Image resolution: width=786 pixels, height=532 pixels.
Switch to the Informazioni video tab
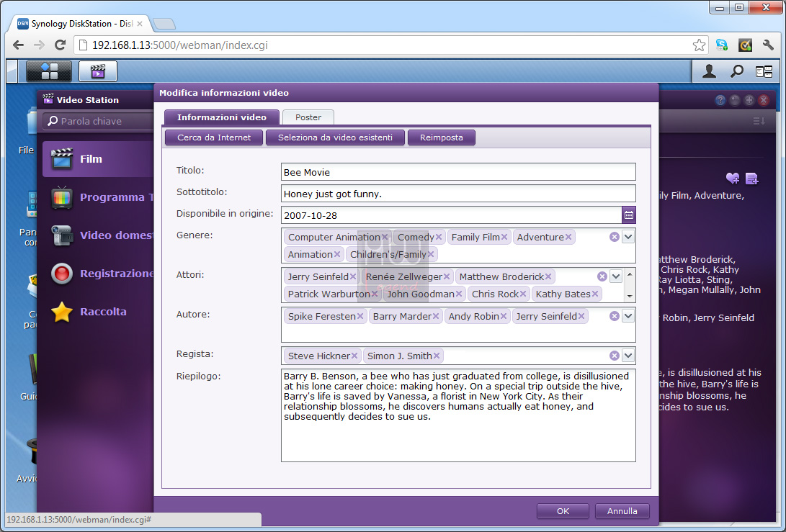[222, 117]
